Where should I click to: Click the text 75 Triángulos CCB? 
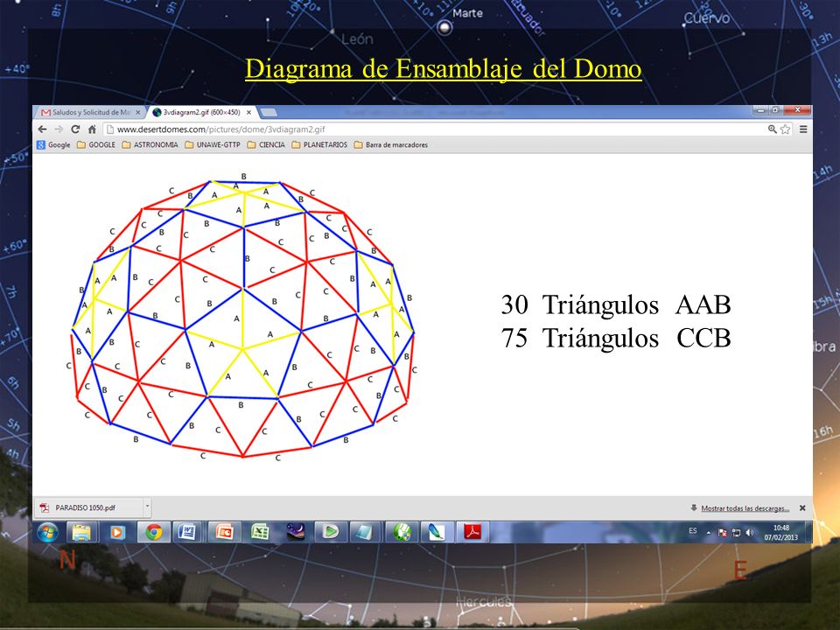point(616,338)
